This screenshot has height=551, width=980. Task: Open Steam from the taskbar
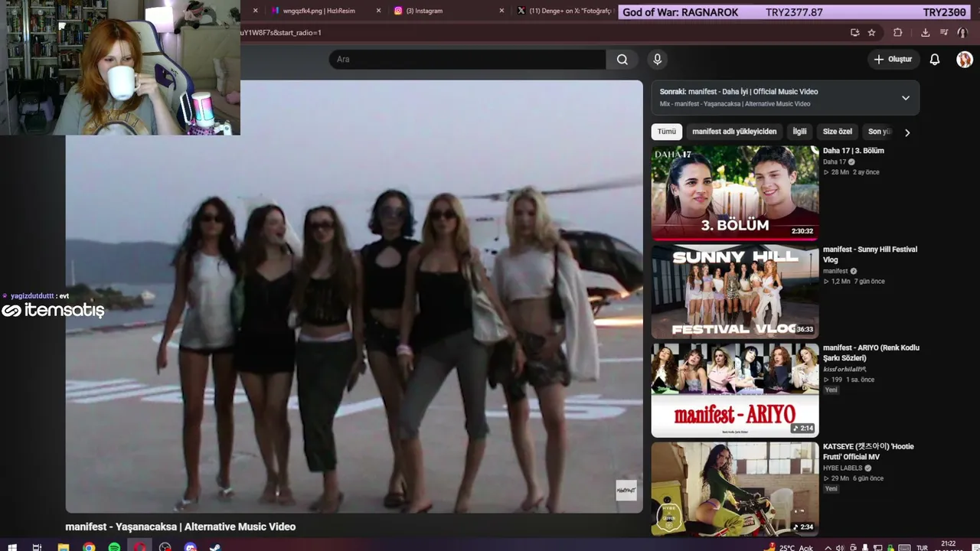215,547
